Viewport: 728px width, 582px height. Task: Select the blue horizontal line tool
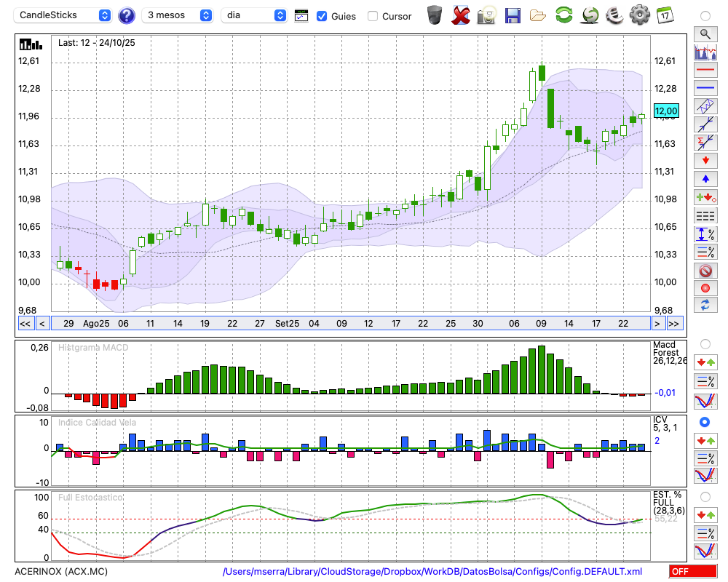pyautogui.click(x=705, y=88)
